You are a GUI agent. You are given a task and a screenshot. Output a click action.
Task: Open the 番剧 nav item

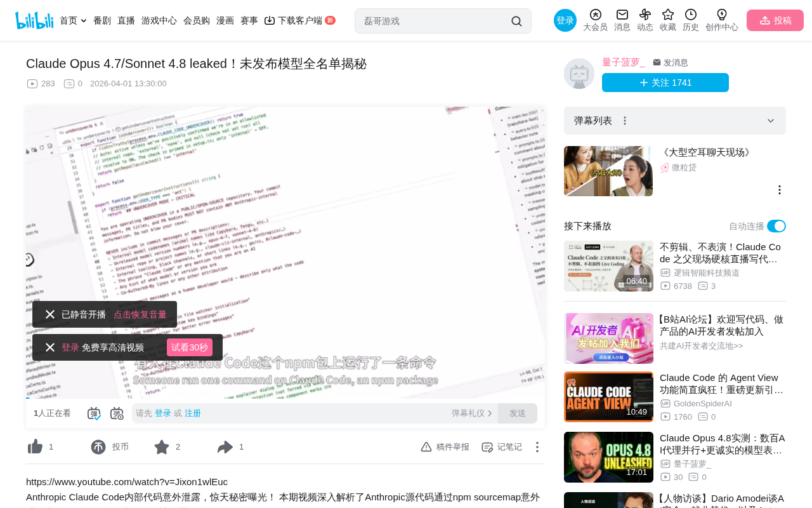tap(102, 20)
